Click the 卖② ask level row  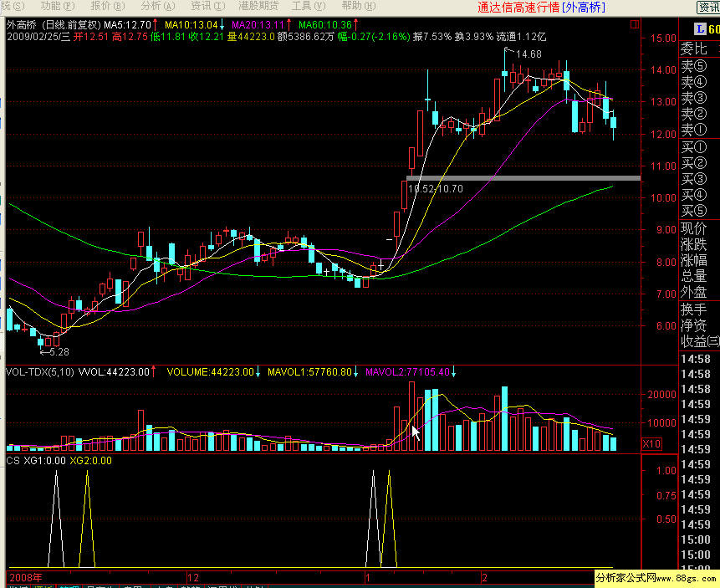click(699, 114)
